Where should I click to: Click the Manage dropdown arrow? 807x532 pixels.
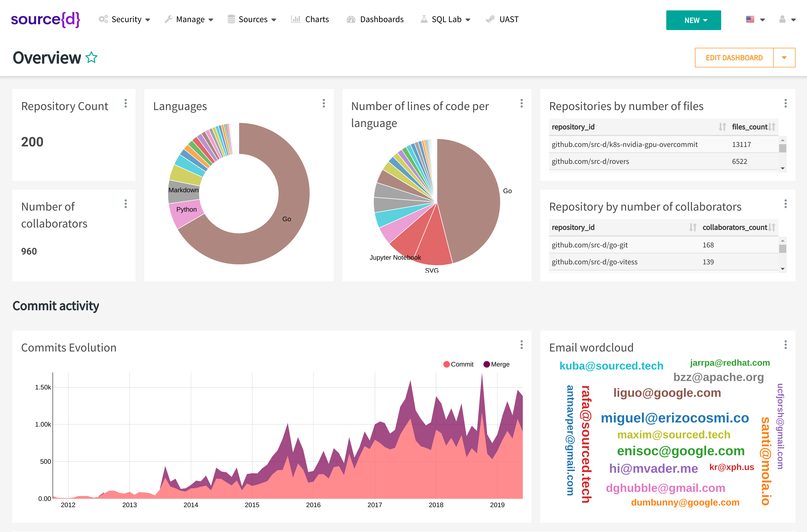[x=213, y=20]
